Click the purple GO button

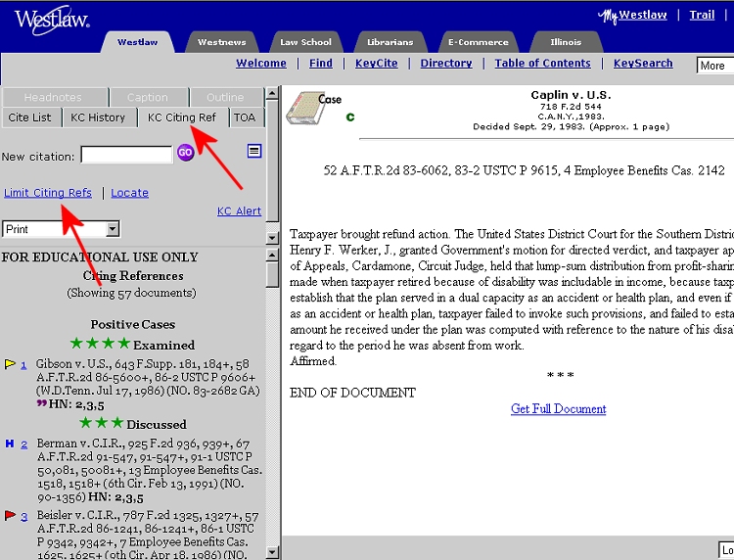coord(185,153)
